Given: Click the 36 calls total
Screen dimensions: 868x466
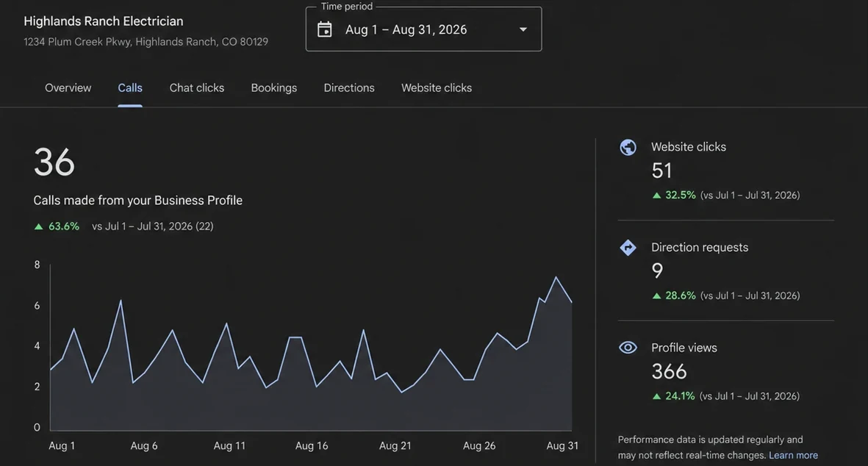Looking at the screenshot, I should tap(54, 162).
